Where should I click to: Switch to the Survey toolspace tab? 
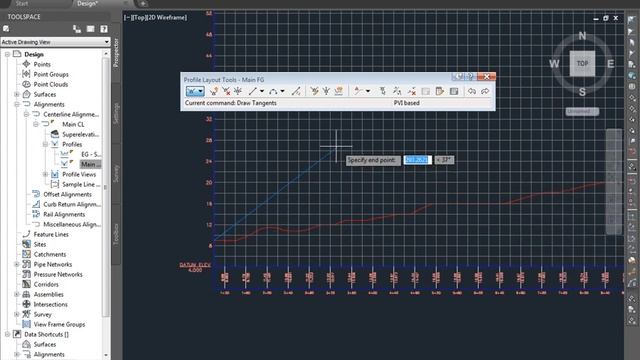coord(116,173)
